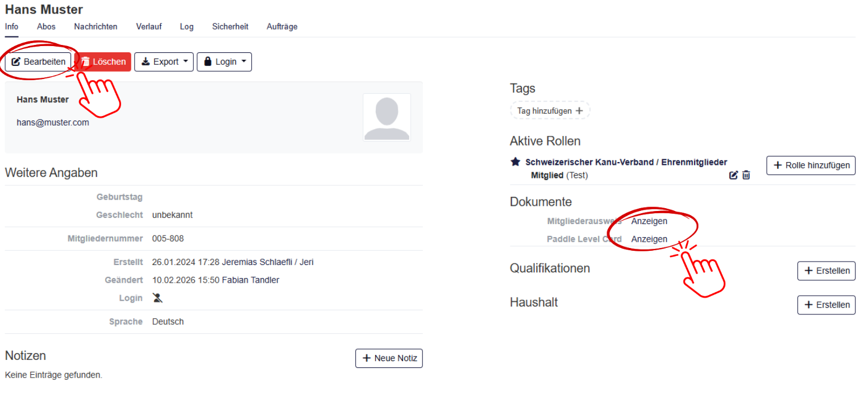This screenshot has height=410, width=868.
Task: Open the Nachrichten tab
Action: [x=95, y=27]
